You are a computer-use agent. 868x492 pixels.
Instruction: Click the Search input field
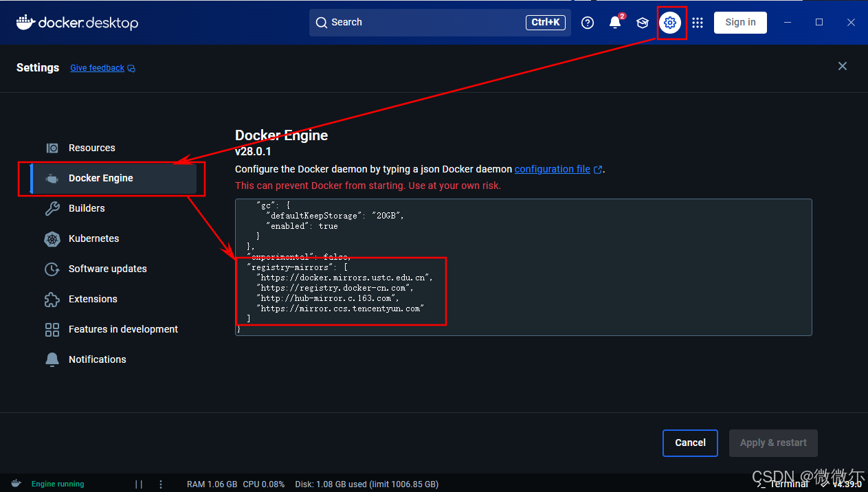440,23
